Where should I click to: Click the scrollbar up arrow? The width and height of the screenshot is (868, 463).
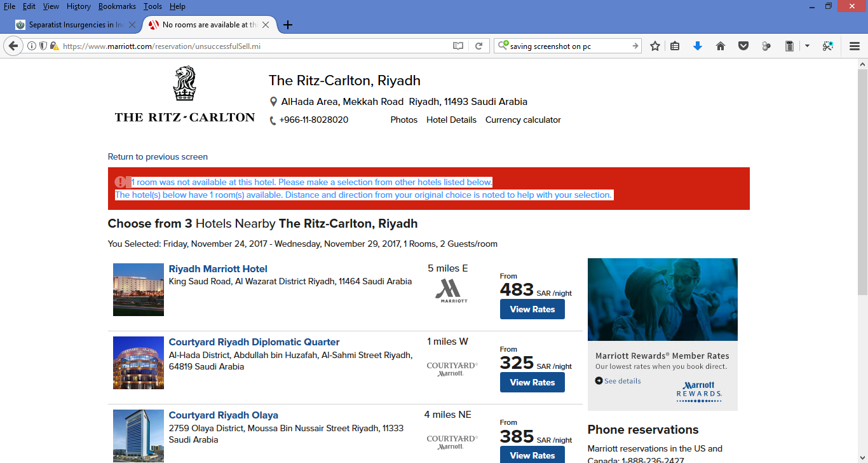click(x=862, y=64)
